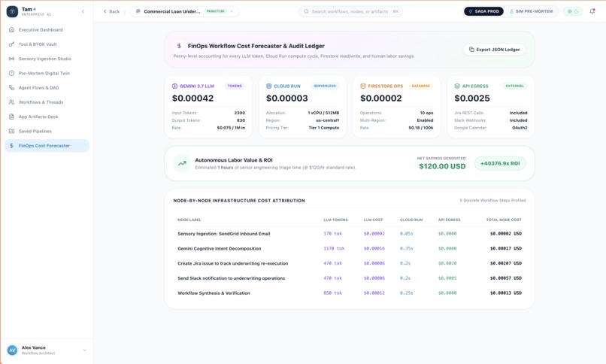This screenshot has height=364, width=606.
Task: Click the $0.00042 Gemini cost value
Action: [193, 99]
